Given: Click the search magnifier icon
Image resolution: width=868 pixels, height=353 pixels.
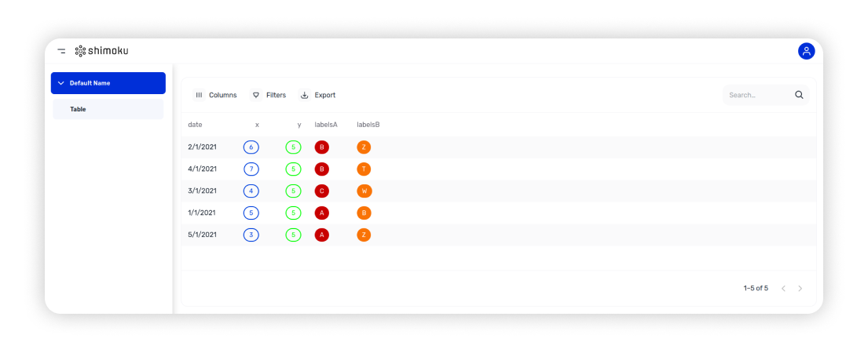Looking at the screenshot, I should pyautogui.click(x=799, y=95).
